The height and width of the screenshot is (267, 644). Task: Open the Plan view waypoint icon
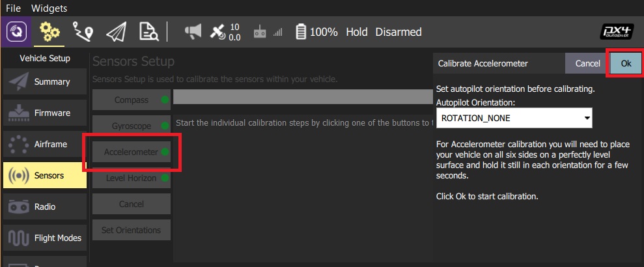(83, 32)
